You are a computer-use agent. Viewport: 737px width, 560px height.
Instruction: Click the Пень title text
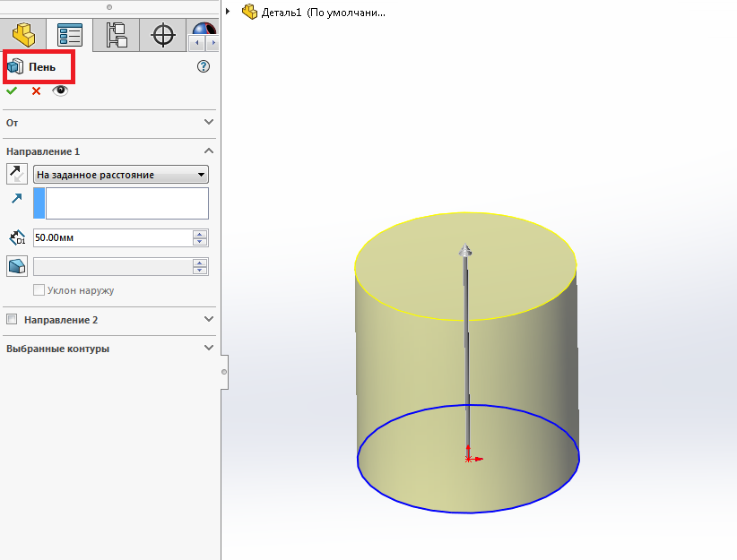42,67
